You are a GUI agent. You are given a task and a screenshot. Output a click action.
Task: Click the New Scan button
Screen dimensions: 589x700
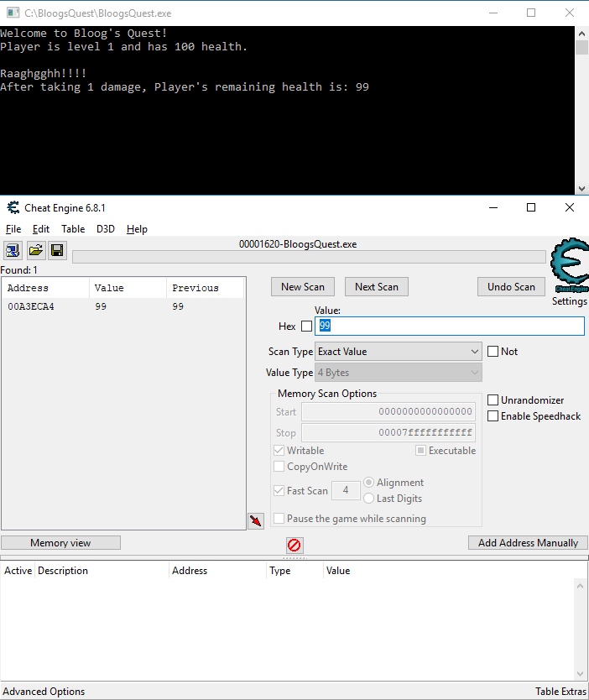(303, 287)
